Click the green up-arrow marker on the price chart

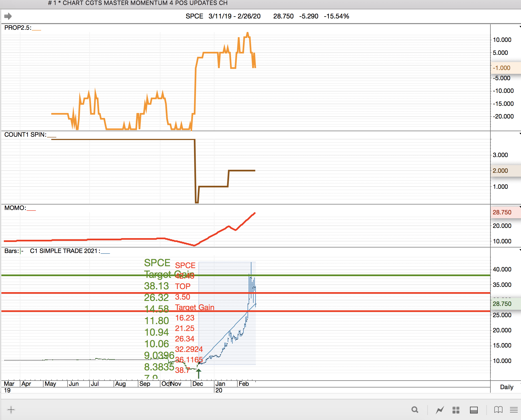(x=198, y=373)
